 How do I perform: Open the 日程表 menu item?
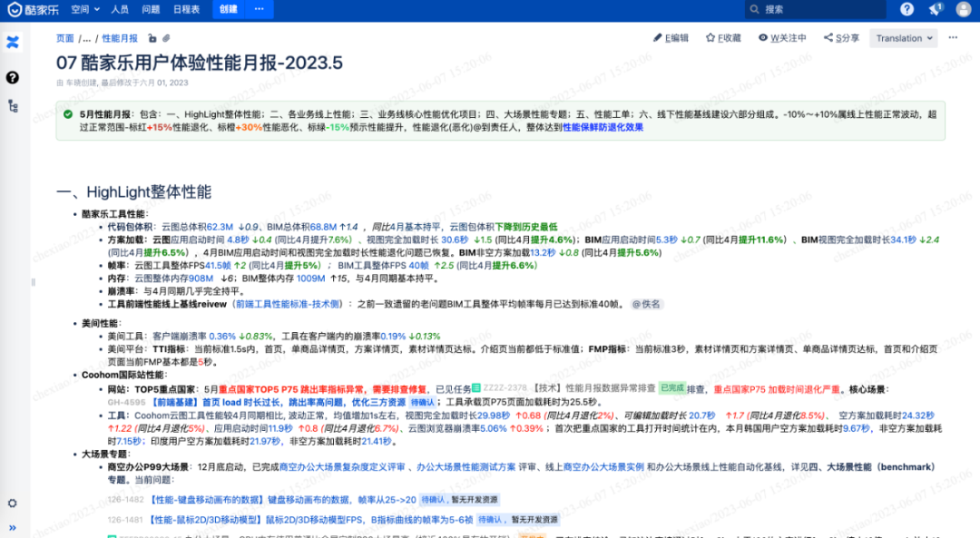(x=186, y=9)
